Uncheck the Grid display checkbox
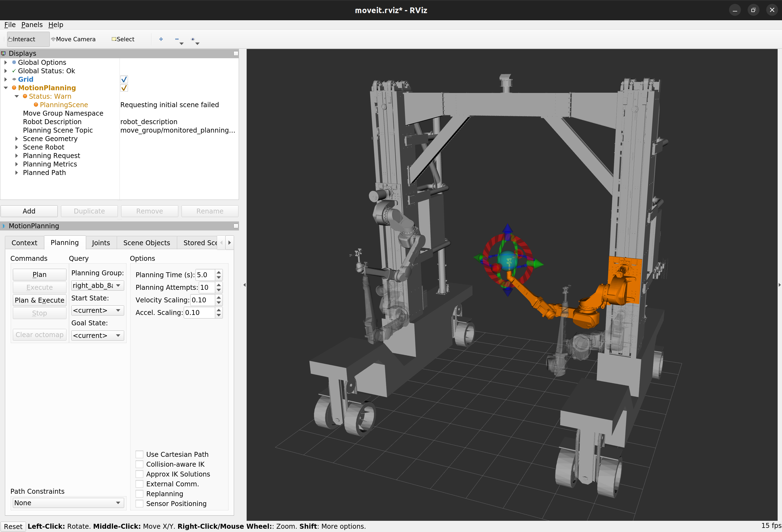The image size is (782, 532). 124,79
